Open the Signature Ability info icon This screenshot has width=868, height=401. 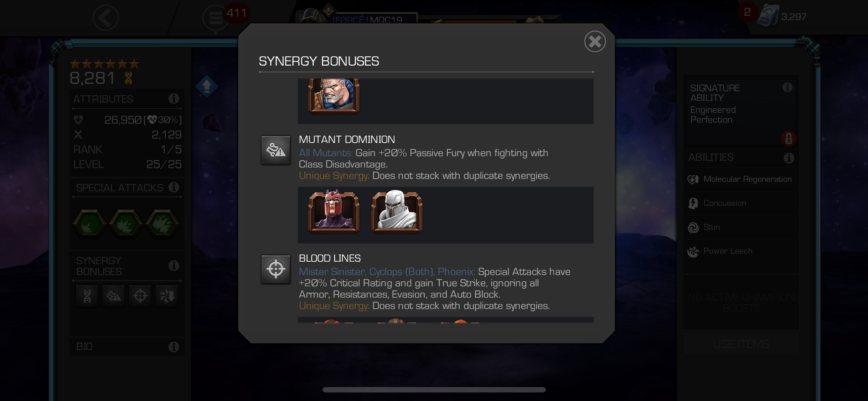point(787,87)
